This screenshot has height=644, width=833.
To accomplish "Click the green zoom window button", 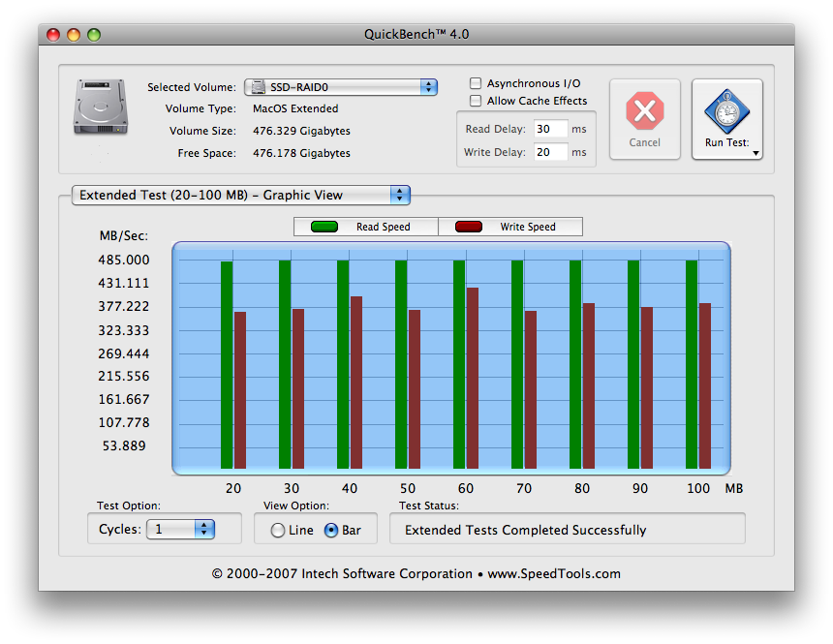I will 94,35.
